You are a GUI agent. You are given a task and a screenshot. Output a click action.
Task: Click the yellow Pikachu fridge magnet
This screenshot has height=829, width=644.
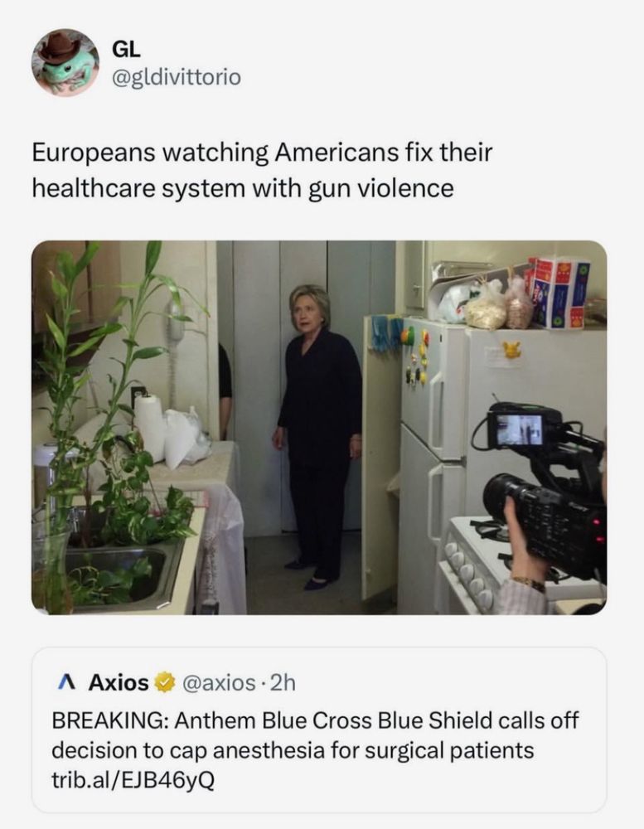(x=511, y=350)
